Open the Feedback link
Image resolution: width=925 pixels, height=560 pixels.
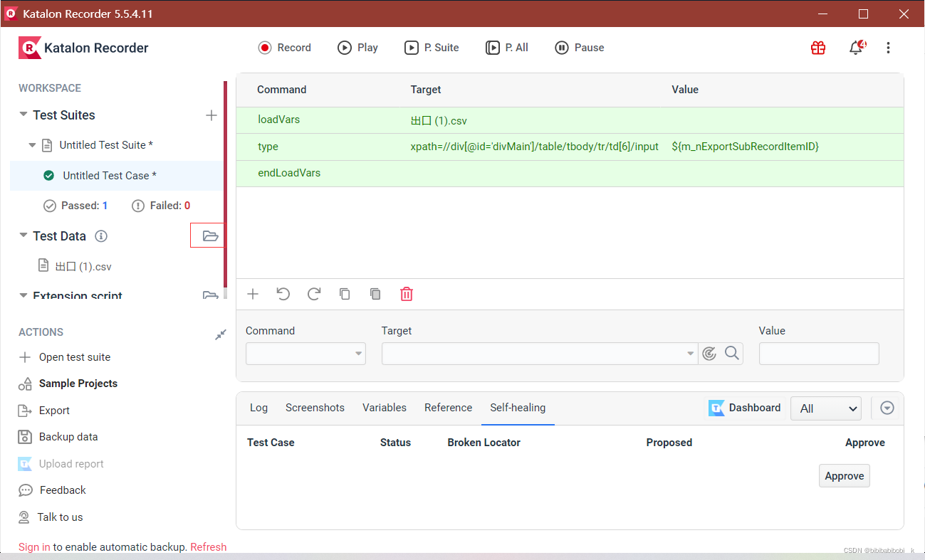point(63,490)
